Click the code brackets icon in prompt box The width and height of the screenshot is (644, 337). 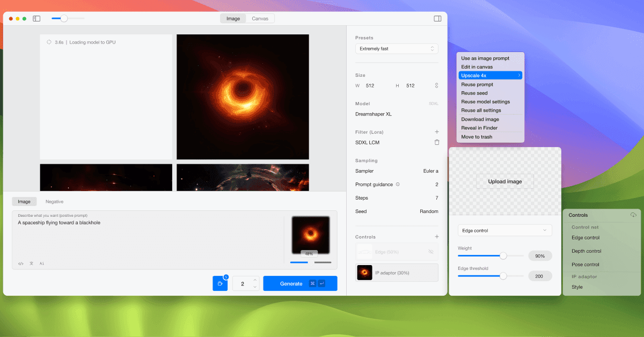coord(21,263)
